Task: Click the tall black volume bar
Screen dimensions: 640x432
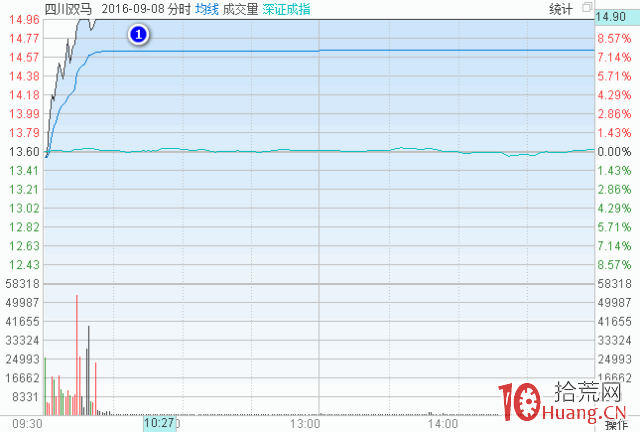Action: tap(89, 370)
